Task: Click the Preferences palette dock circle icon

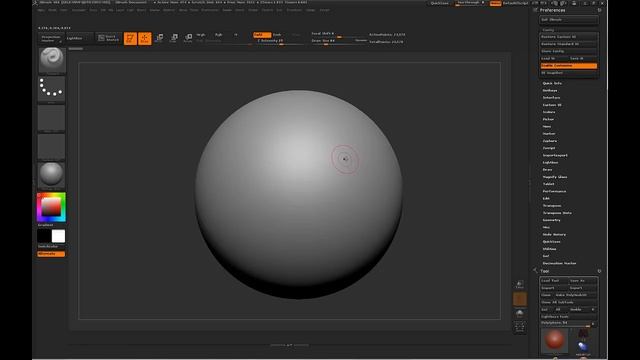Action: 599,10
